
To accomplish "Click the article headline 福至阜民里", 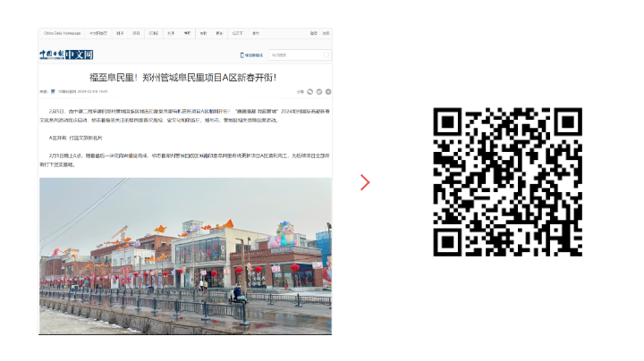I will [x=184, y=77].
